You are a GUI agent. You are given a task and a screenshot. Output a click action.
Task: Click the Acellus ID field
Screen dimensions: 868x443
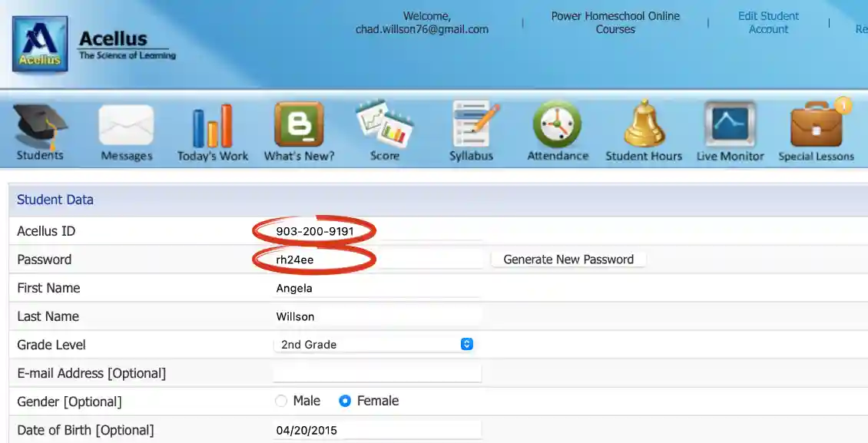coord(377,231)
